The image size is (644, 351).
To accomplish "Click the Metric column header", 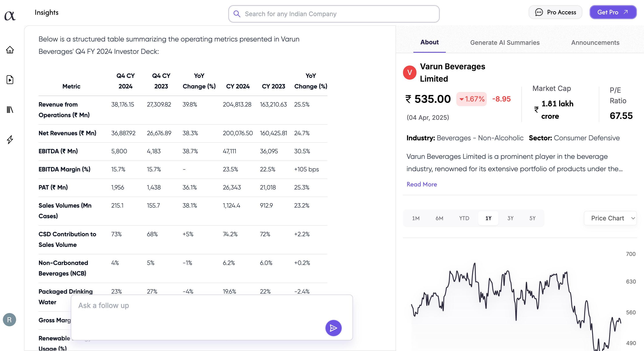I will tap(71, 86).
